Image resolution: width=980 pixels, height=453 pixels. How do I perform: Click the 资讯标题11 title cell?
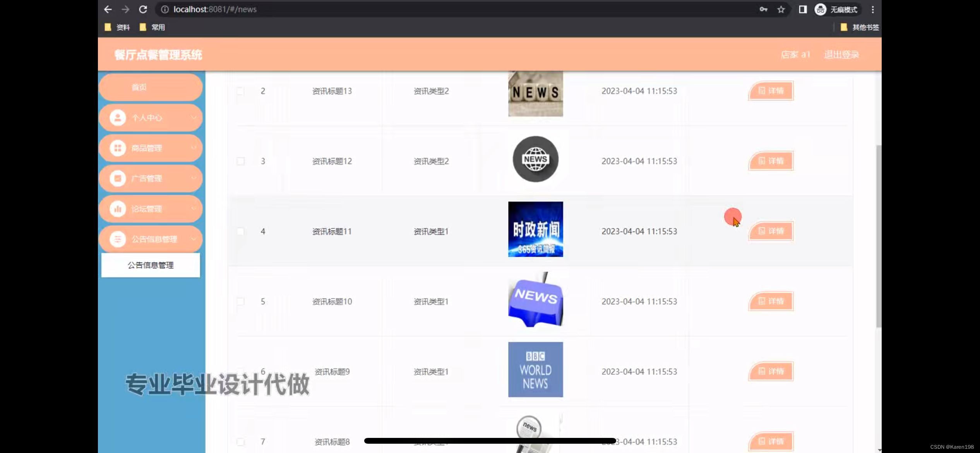pyautogui.click(x=332, y=231)
